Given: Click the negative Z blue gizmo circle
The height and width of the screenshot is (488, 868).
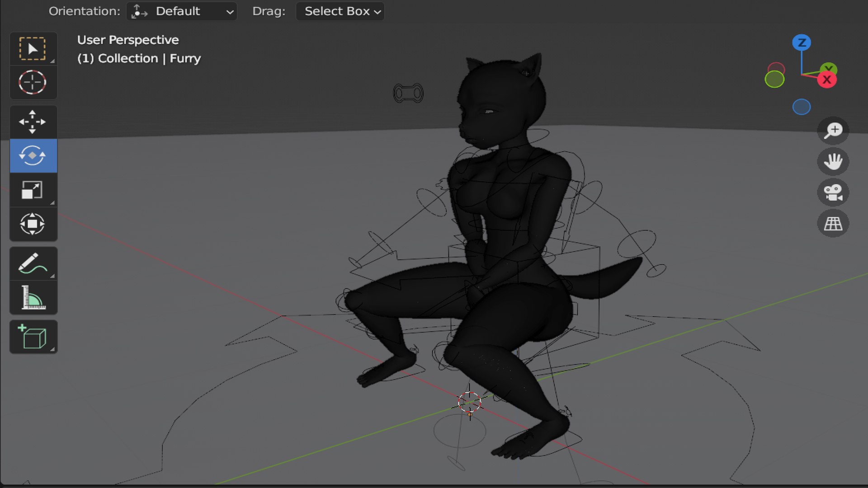Looking at the screenshot, I should 802,107.
